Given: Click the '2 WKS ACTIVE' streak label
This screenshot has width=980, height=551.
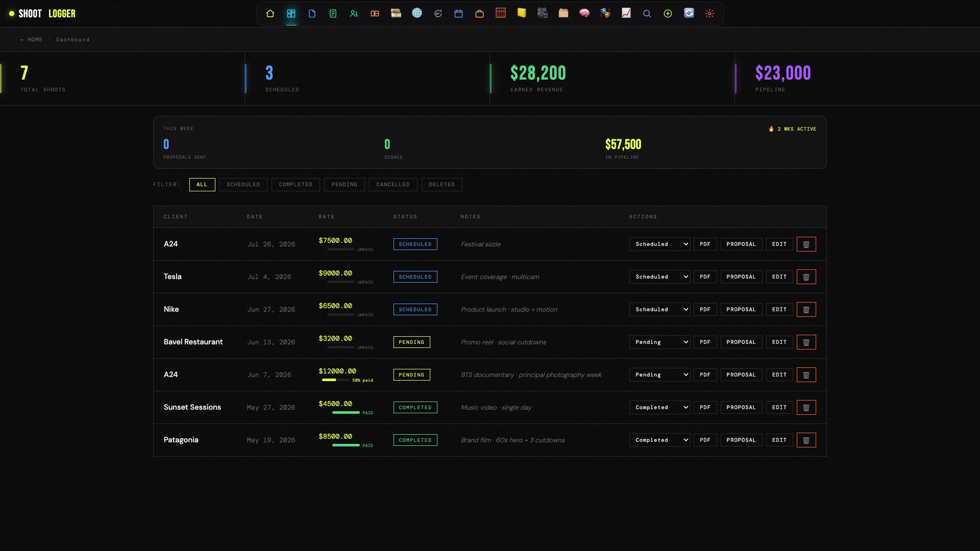Looking at the screenshot, I should coord(792,129).
